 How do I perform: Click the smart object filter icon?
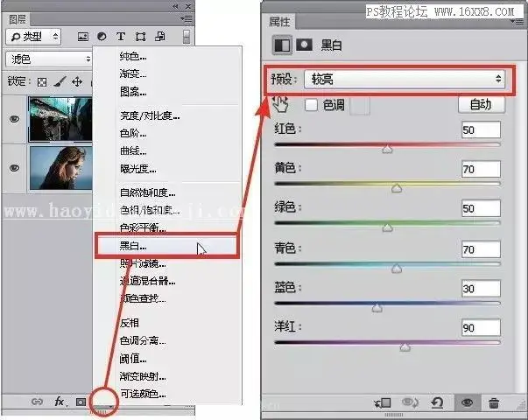(160, 37)
